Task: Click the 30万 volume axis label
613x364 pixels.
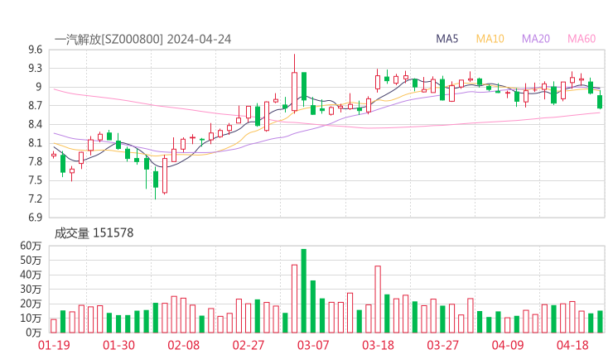Action: pyautogui.click(x=31, y=289)
